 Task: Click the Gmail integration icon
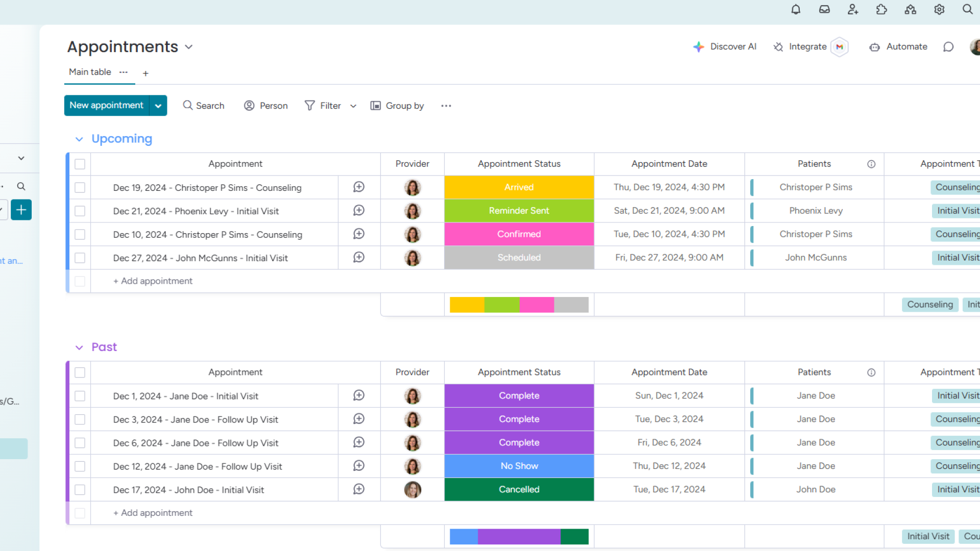point(840,47)
